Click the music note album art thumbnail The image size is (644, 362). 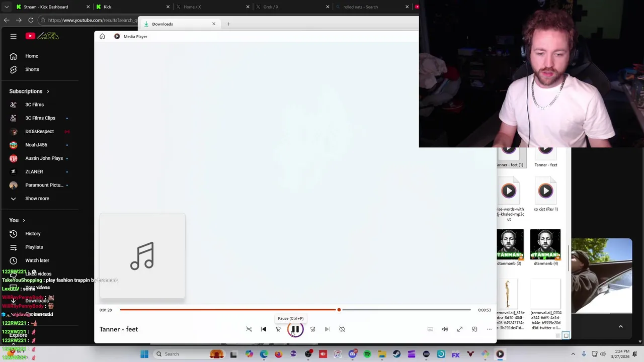(142, 256)
